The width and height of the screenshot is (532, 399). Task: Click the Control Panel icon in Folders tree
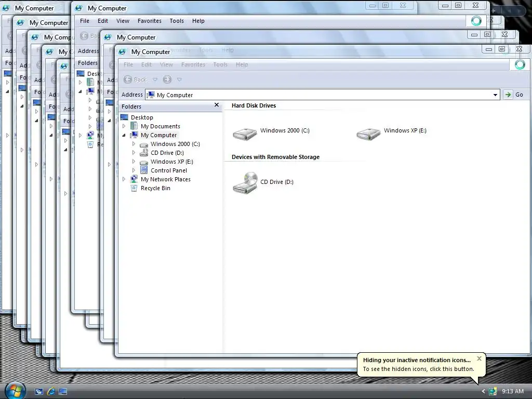(144, 170)
